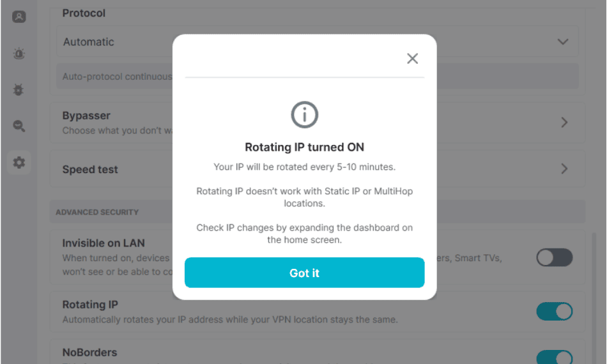Confirm with the Got it button
The width and height of the screenshot is (607, 364).
(304, 273)
